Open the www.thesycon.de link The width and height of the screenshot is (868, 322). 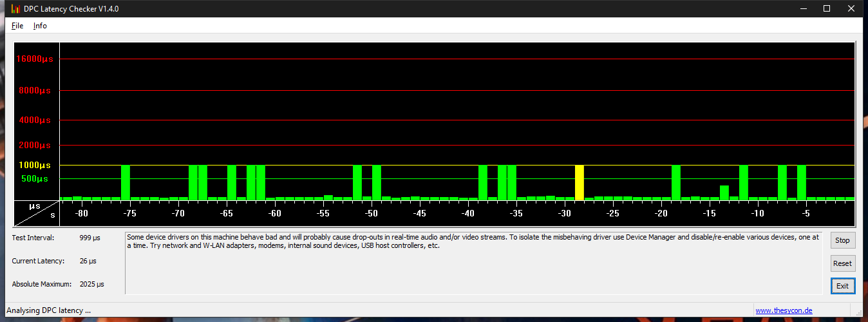[784, 310]
